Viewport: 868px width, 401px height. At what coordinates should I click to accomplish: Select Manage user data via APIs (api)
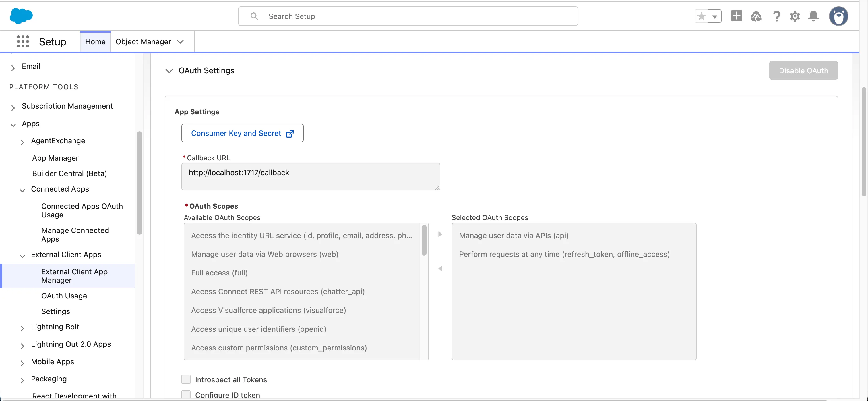[x=573, y=236]
